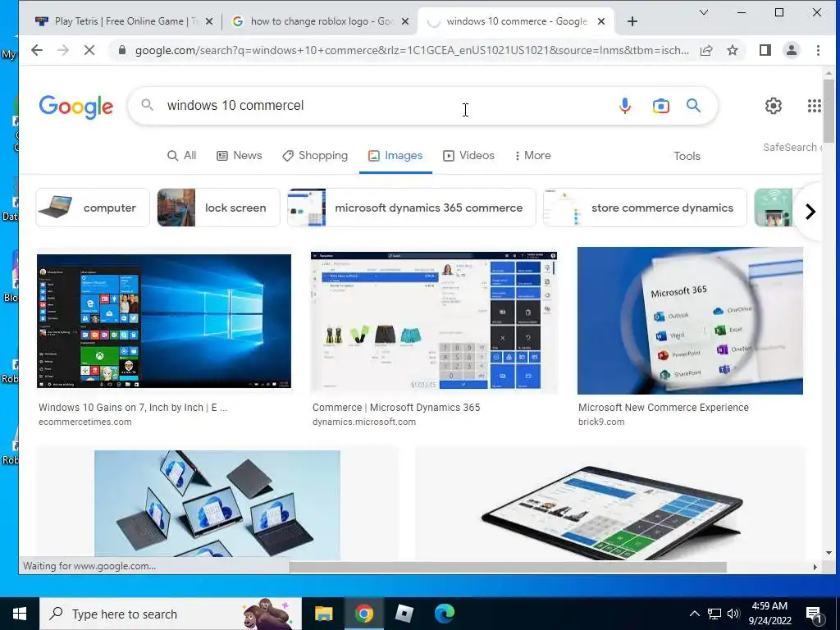Screen dimensions: 840x630
Task: Open the Windows Start menu
Action: (x=20, y=614)
